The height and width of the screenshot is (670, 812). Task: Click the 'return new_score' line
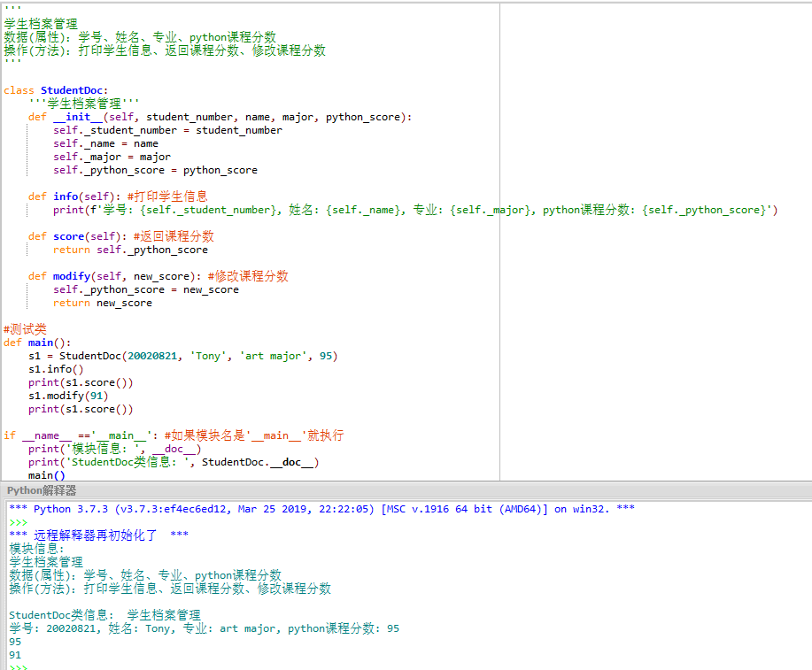(103, 303)
